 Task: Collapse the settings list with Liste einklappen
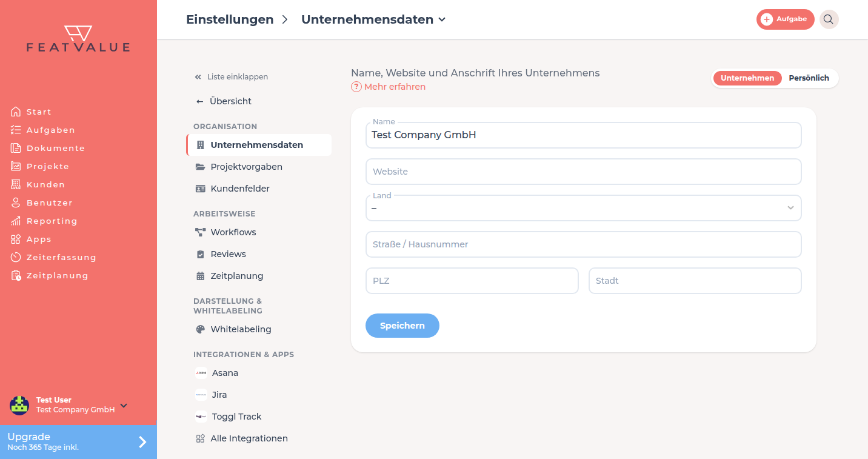pyautogui.click(x=231, y=77)
